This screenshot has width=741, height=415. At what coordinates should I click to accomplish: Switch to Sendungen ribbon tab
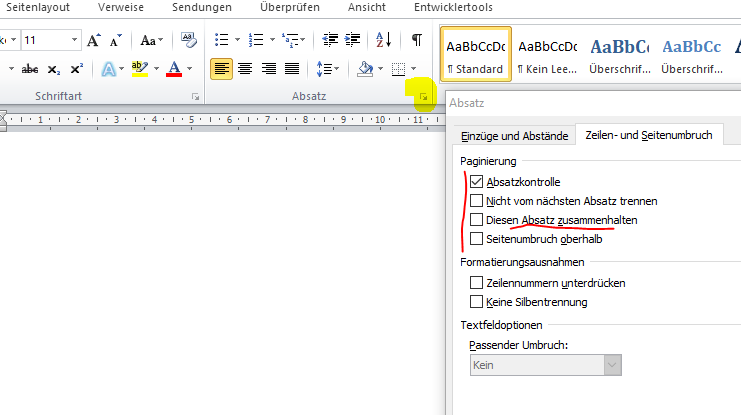pos(202,8)
